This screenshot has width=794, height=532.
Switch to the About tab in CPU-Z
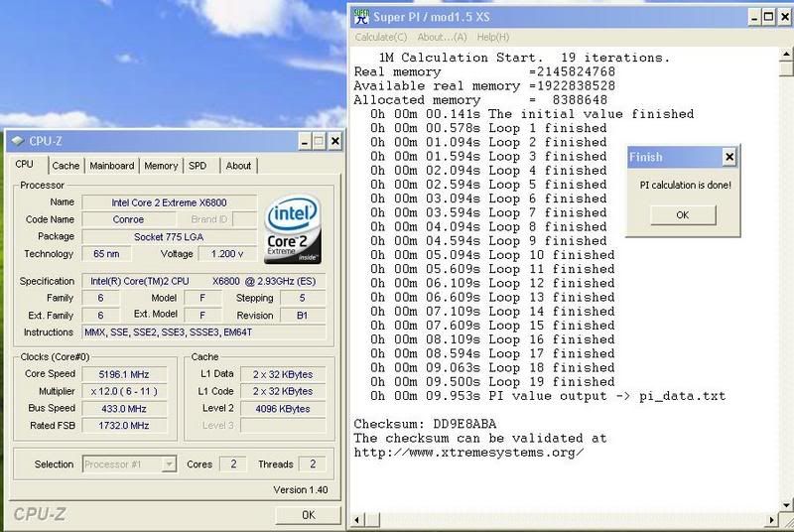coord(238,166)
